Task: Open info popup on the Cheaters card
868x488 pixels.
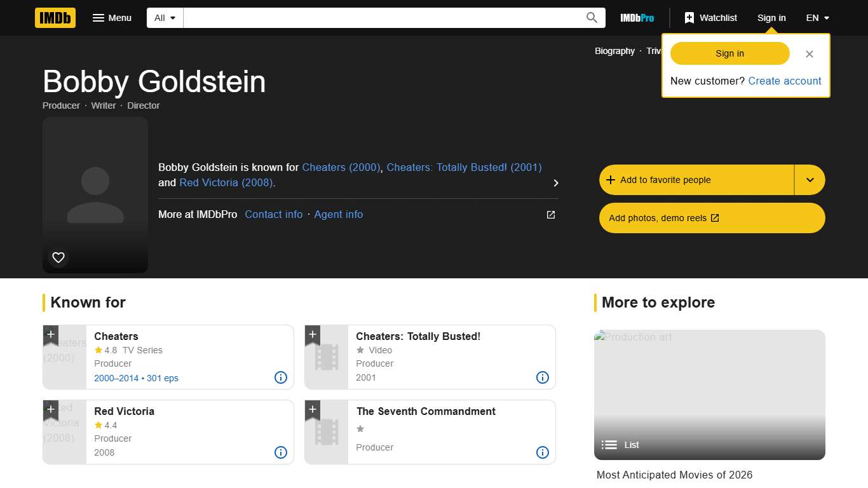Action: [x=280, y=377]
